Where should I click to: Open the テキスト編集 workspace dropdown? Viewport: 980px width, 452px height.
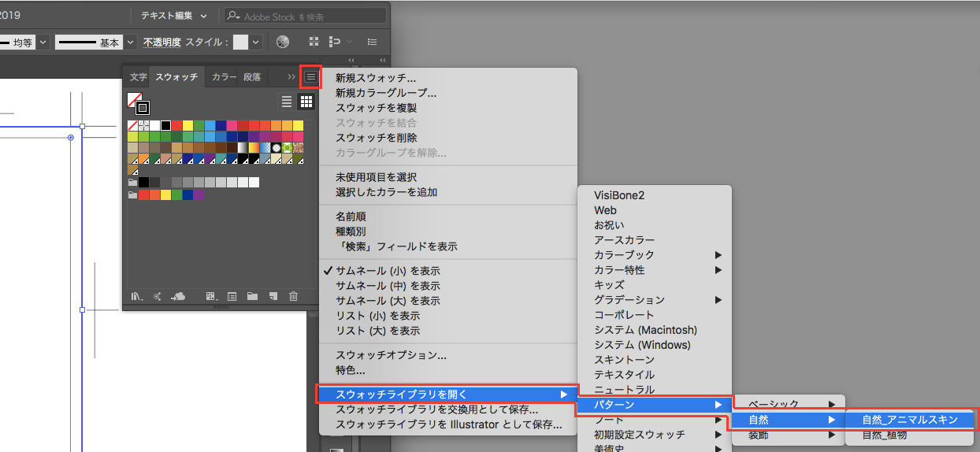(174, 16)
